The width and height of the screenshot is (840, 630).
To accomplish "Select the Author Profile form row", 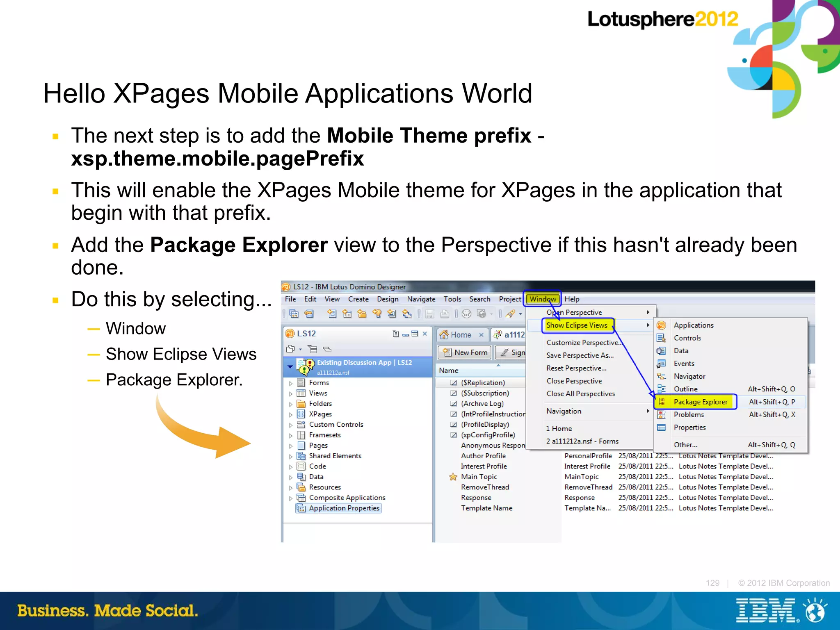I will [483, 456].
